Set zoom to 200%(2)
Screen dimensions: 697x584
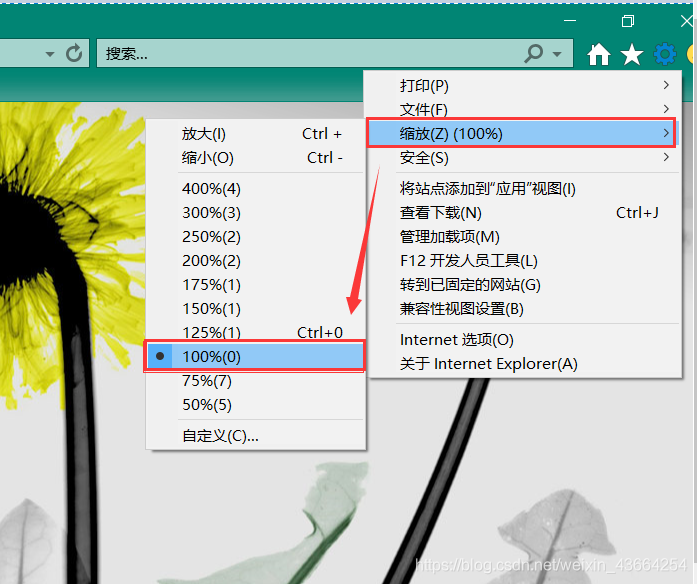[x=256, y=261]
